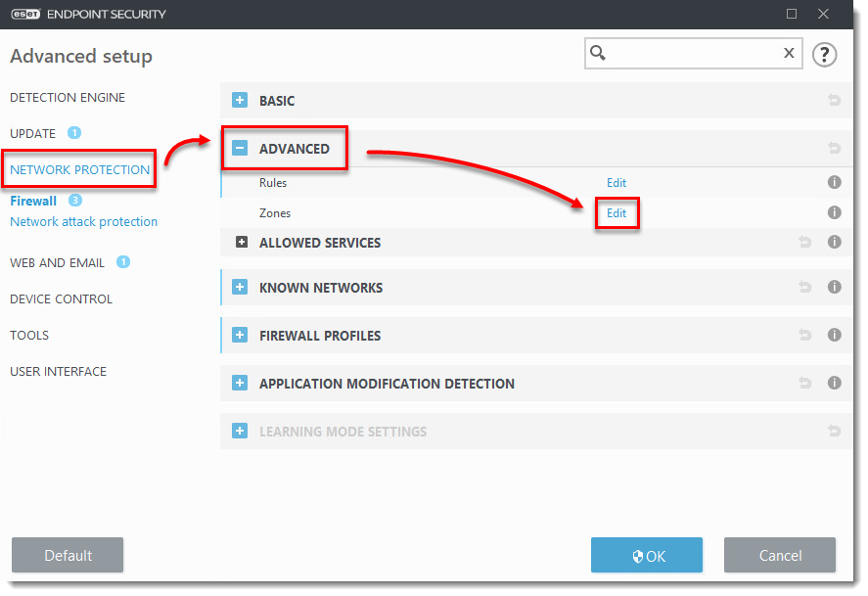Image resolution: width=868 pixels, height=596 pixels.
Task: Click the "Advanced setup" heading
Action: click(x=81, y=56)
